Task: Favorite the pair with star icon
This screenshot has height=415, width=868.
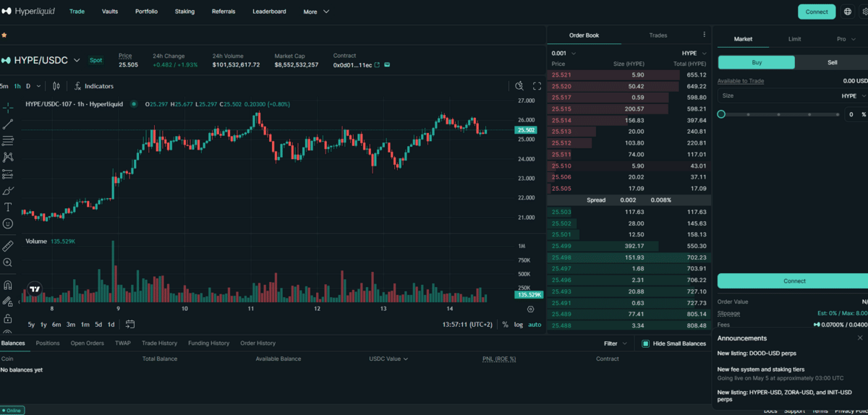Action: click(4, 35)
